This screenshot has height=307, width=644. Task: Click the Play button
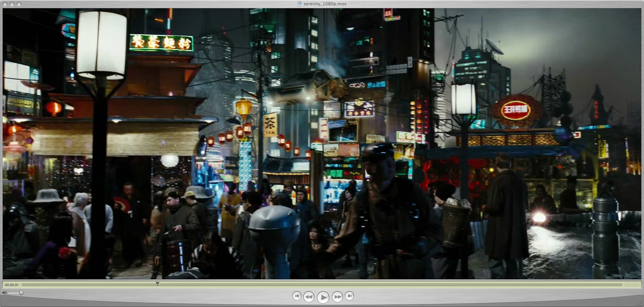[x=323, y=297]
